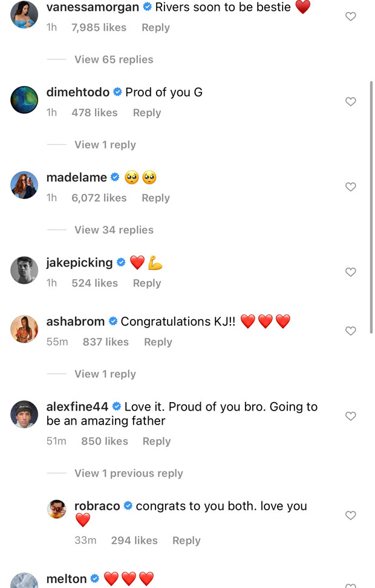Viewport: 375px width, 588px height.
Task: Tap madelame's profile avatar
Action: [x=24, y=185]
